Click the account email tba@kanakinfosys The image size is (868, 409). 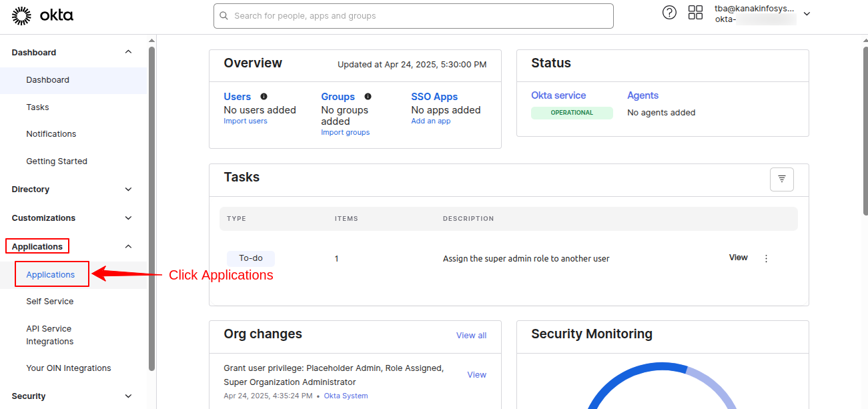click(755, 9)
